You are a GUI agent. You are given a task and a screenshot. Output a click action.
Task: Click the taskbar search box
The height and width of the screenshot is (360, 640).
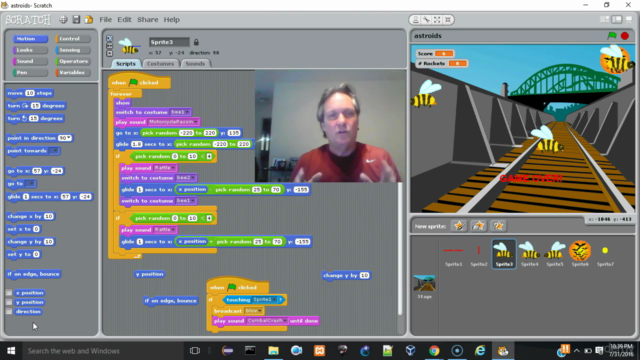coord(102,351)
